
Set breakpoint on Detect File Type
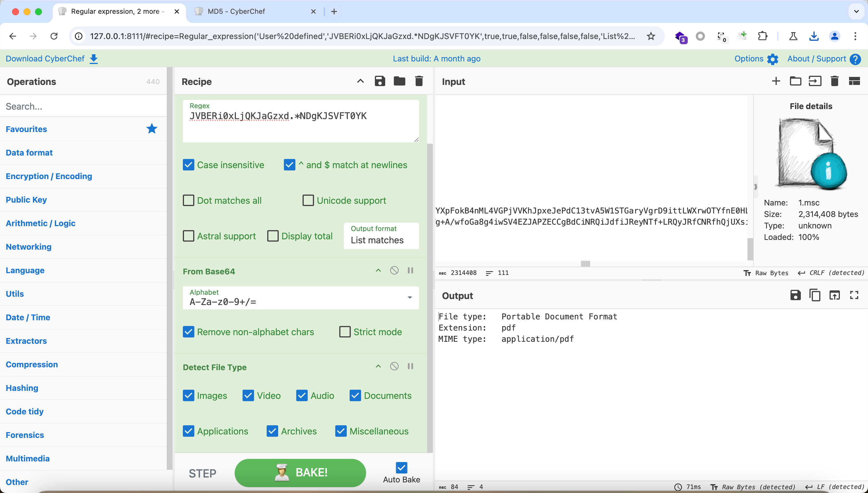click(x=410, y=366)
